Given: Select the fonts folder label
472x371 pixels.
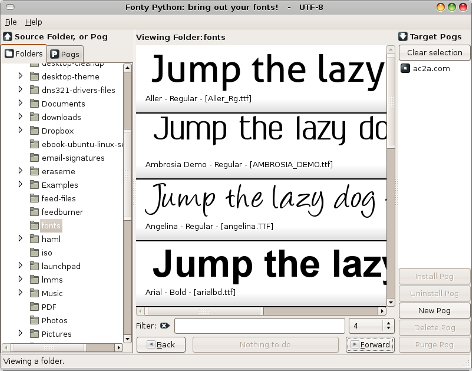Looking at the screenshot, I should click(51, 226).
